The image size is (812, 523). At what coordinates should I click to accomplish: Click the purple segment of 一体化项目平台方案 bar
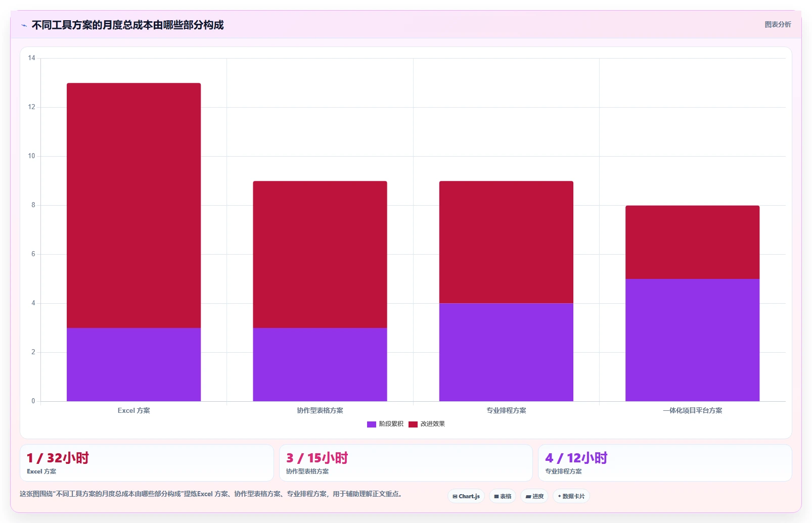pos(692,340)
